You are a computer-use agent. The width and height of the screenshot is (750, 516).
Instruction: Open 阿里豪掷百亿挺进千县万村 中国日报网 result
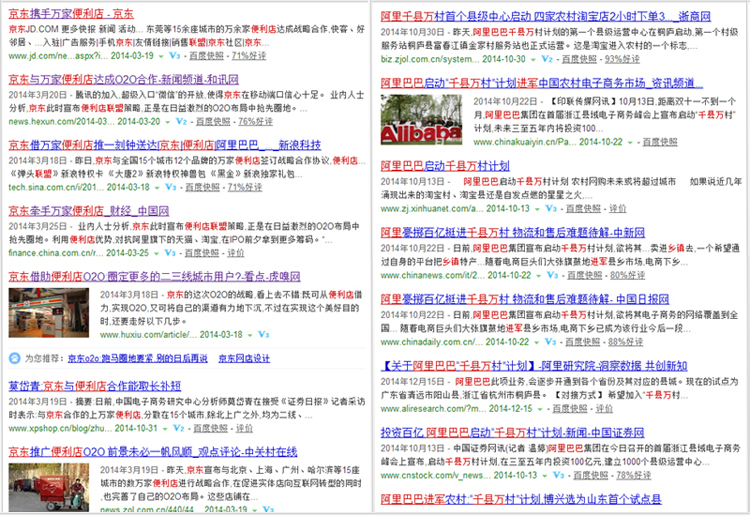525,299
